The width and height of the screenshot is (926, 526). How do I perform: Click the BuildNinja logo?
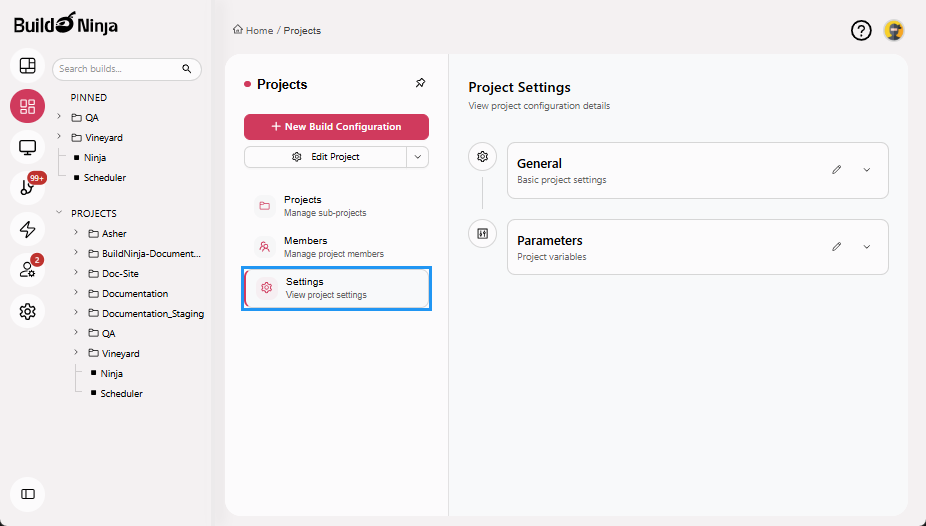pyautogui.click(x=66, y=25)
